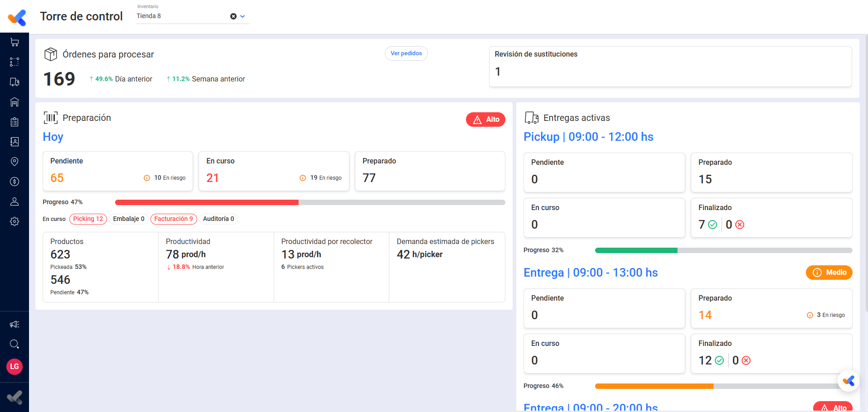Image resolution: width=868 pixels, height=412 pixels.
Task: Click the Entrega 09:00 - 13:00 hs heading
Action: (591, 273)
